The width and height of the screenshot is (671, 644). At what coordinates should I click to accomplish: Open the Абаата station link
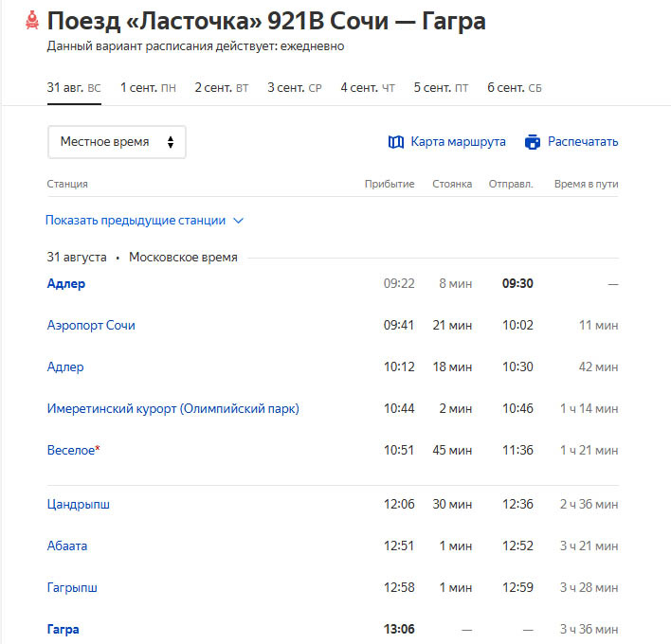tap(67, 546)
